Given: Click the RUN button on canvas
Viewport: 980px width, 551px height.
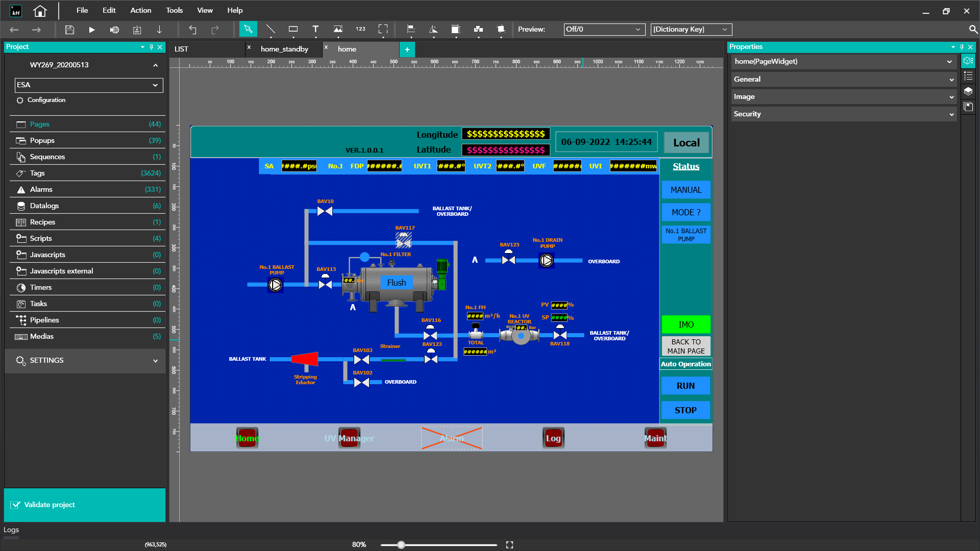Looking at the screenshot, I should coord(685,386).
